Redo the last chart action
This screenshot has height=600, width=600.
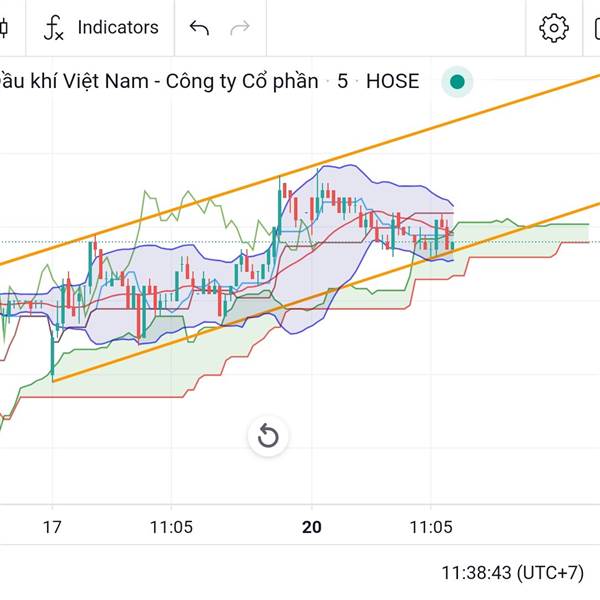(x=240, y=28)
